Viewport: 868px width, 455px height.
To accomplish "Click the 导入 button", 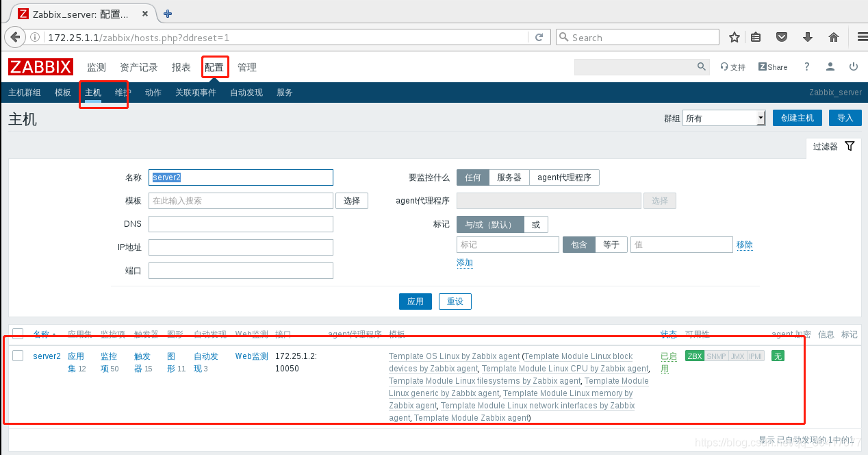I will pos(845,118).
